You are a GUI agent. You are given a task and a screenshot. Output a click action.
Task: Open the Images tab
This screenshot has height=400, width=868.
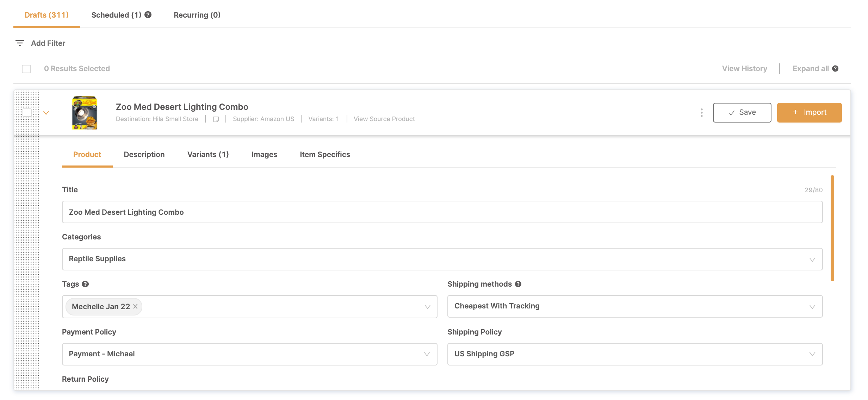coord(264,155)
